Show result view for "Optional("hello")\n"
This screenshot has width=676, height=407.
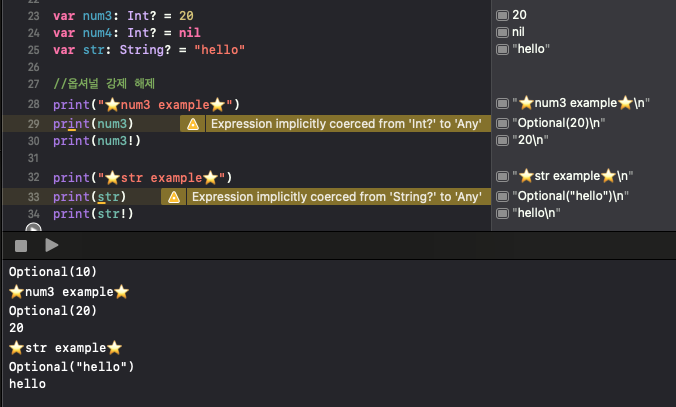502,196
